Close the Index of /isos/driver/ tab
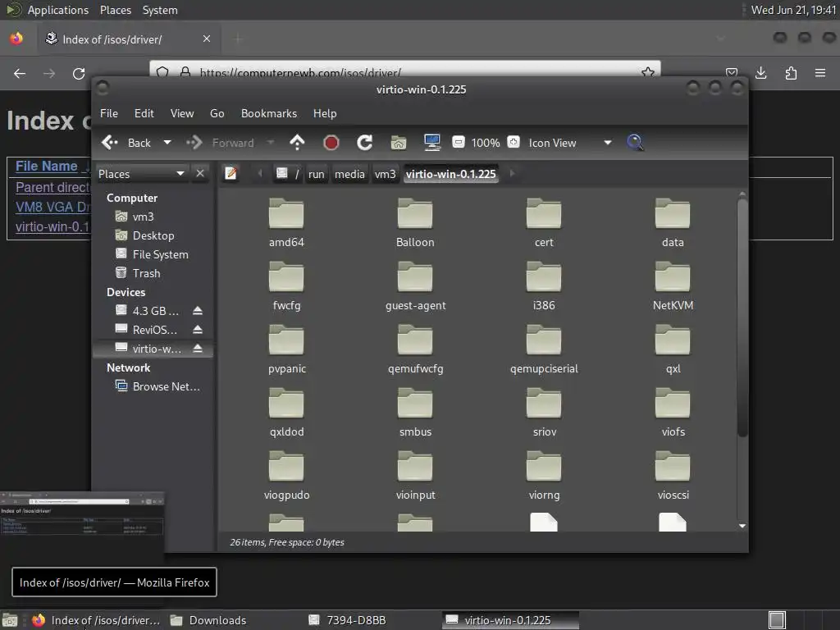This screenshot has height=630, width=840. coord(206,39)
